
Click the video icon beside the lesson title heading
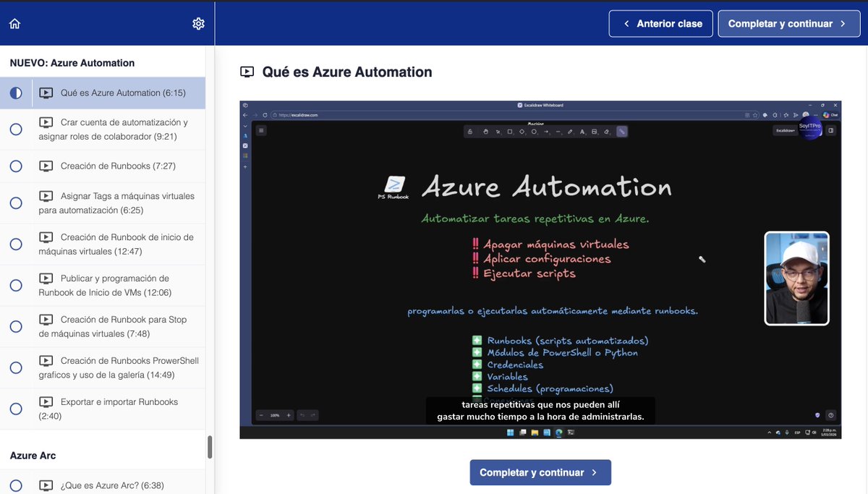247,72
